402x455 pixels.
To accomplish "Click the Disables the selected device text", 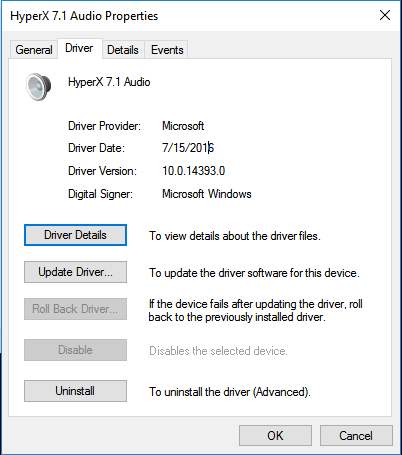I will 218,351.
